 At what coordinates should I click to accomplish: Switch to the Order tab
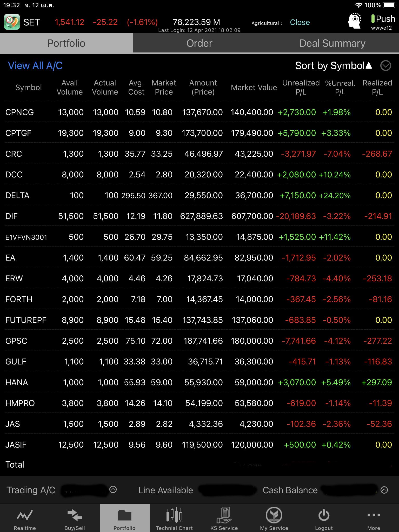(199, 43)
